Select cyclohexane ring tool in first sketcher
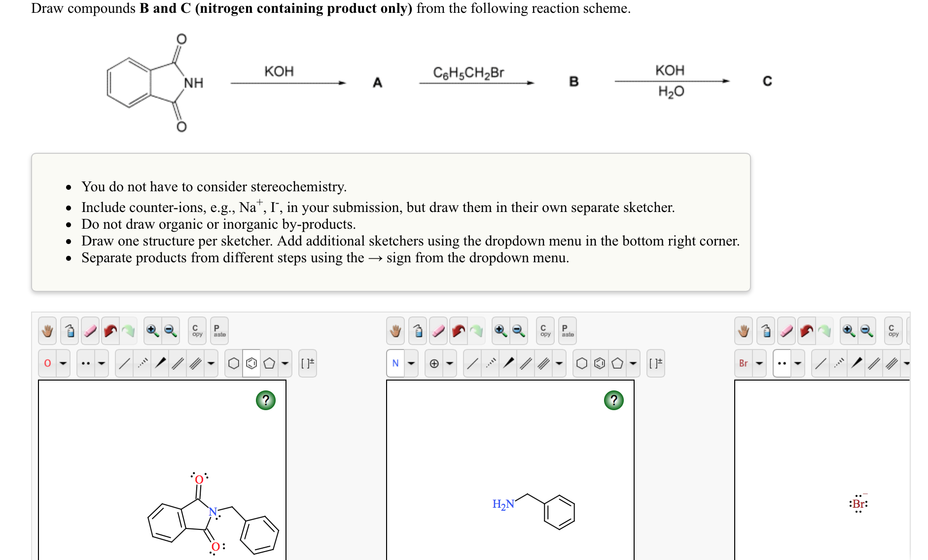 (x=234, y=363)
